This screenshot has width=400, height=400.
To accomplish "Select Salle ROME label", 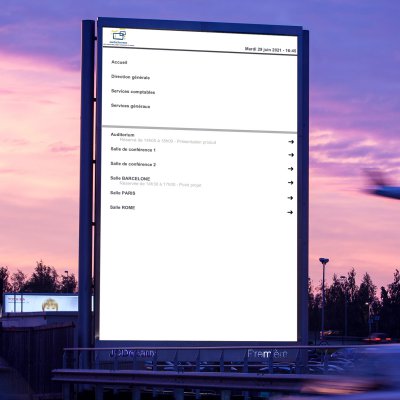I will [x=123, y=207].
